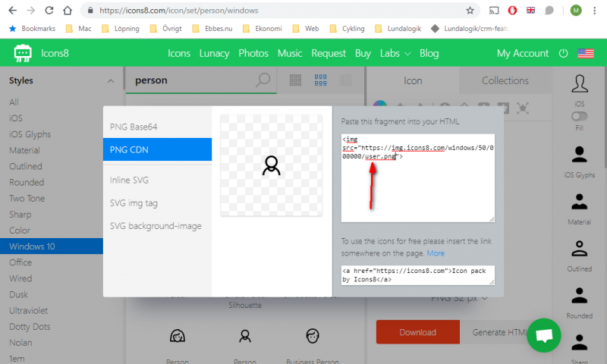
Task: Select the Windows 10 style
Action: [x=52, y=246]
